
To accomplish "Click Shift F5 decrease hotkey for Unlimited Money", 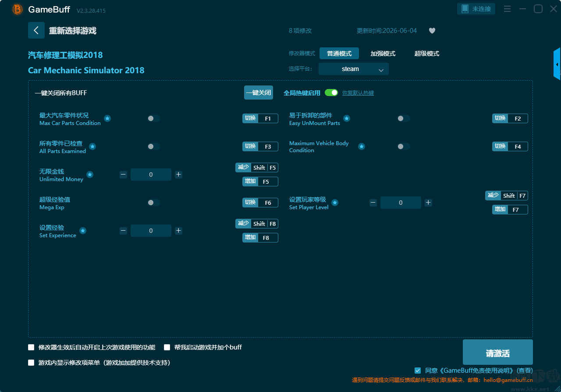I will [x=257, y=167].
